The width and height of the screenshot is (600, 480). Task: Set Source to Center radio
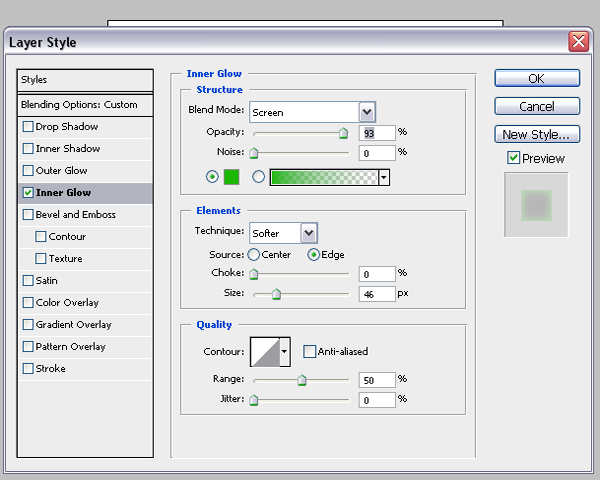click(x=253, y=255)
